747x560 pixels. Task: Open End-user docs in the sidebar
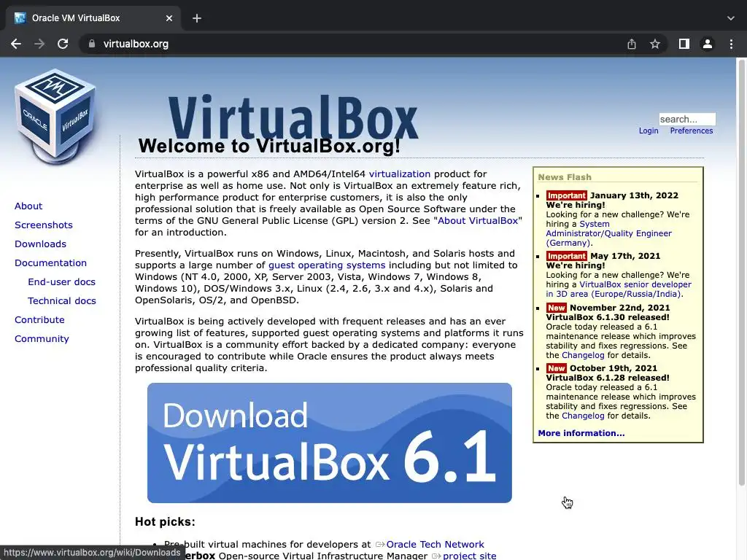coord(61,282)
